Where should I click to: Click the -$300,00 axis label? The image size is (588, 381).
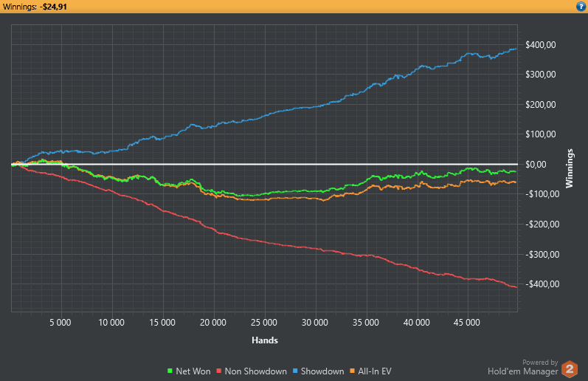tap(542, 255)
